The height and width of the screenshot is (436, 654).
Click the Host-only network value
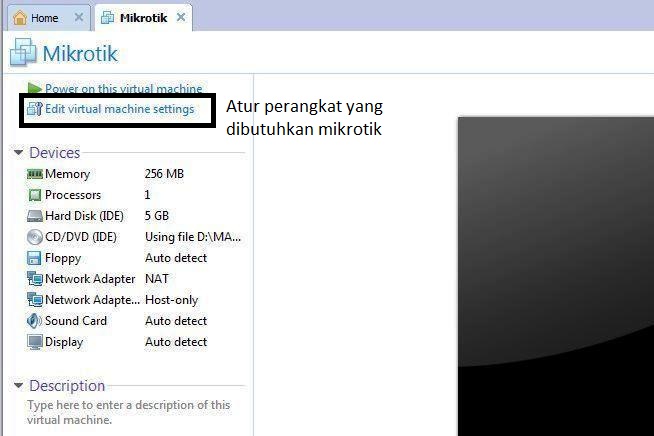pyautogui.click(x=171, y=300)
